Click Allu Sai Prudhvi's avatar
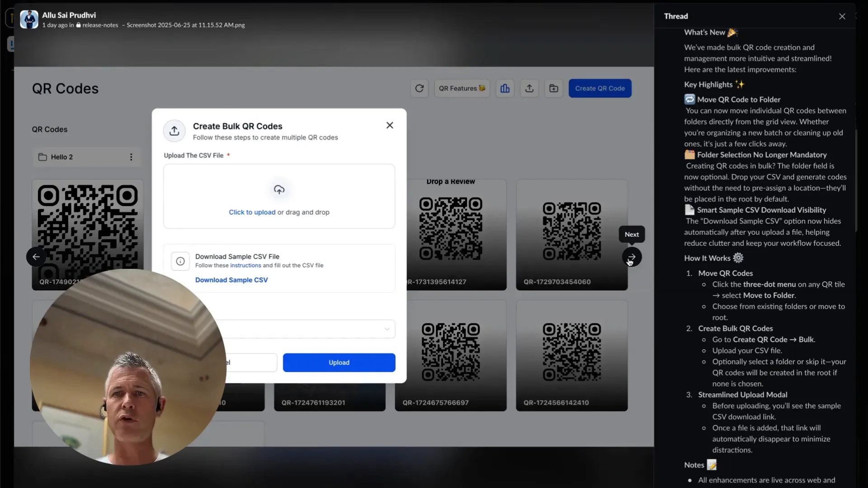The height and width of the screenshot is (488, 868). coord(29,19)
